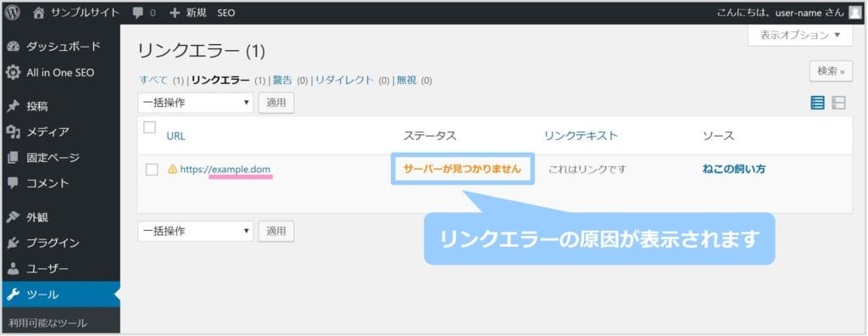This screenshot has width=868, height=336.
Task: Expand the 表示オプション panel
Action: (800, 35)
